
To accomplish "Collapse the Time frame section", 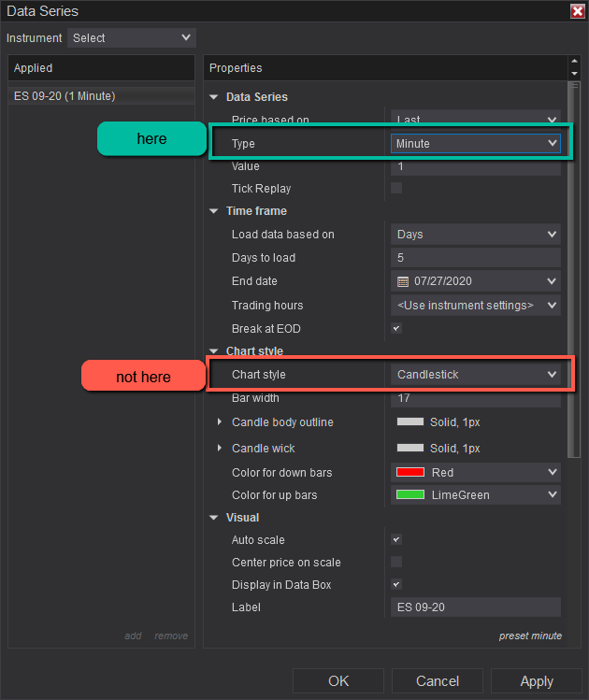I will 214,211.
